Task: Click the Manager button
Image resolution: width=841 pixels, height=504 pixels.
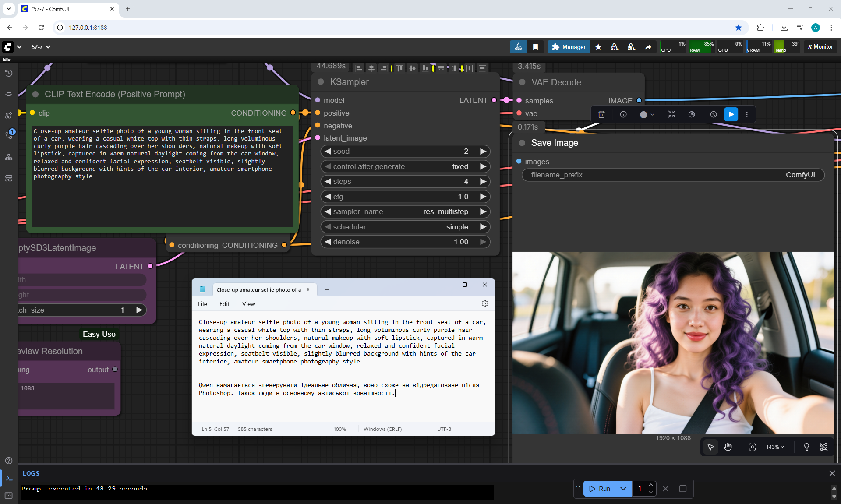Action: pos(569,47)
